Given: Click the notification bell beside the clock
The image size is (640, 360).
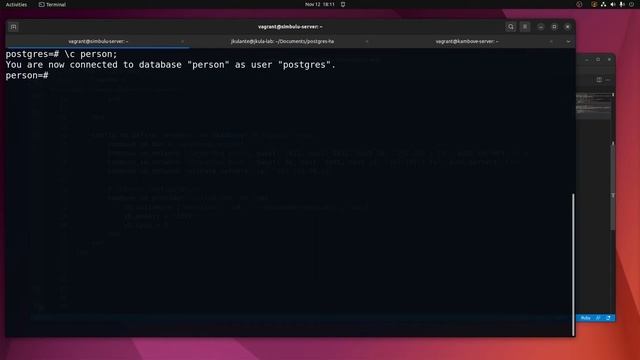Looking at the screenshot, I should pyautogui.click(x=343, y=4).
